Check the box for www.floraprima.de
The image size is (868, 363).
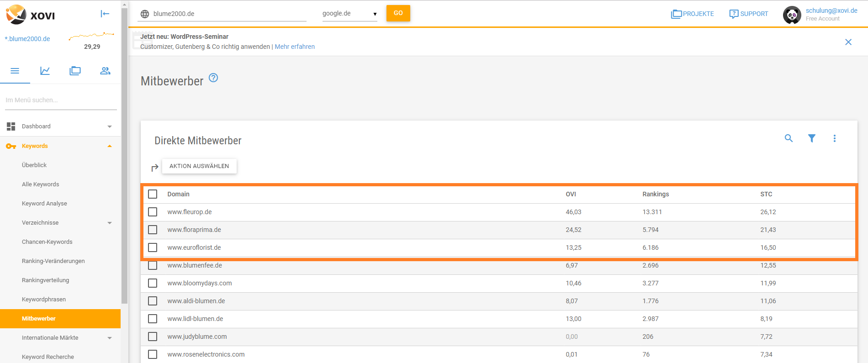point(153,230)
